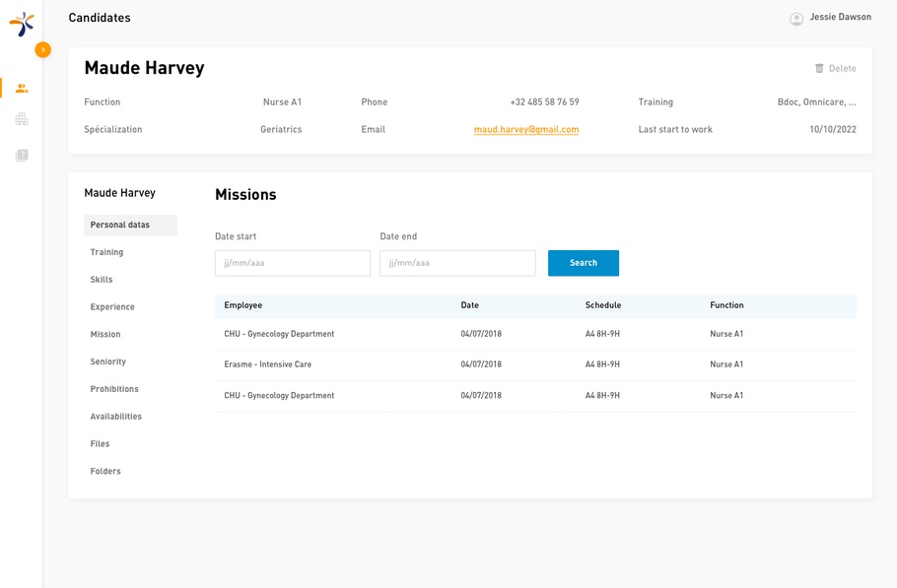The image size is (897, 588).
Task: Expand the sidebar with the orange arrow
Action: click(42, 49)
